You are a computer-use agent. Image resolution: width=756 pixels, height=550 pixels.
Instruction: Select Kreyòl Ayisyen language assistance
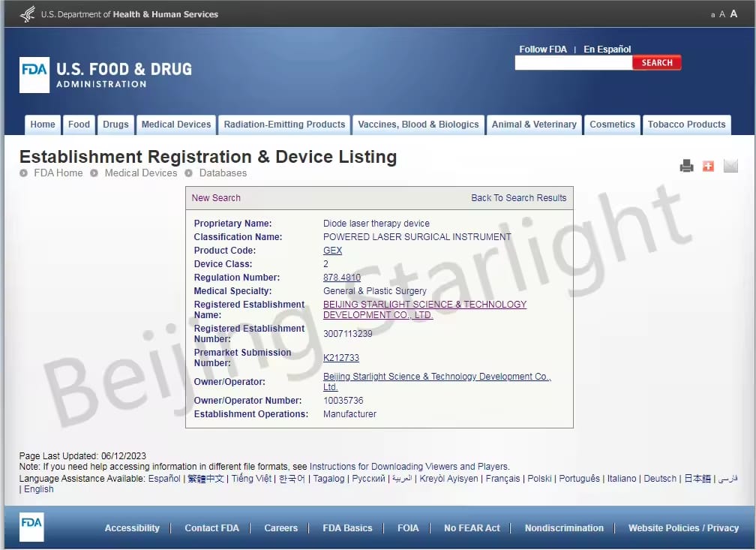[x=448, y=479]
